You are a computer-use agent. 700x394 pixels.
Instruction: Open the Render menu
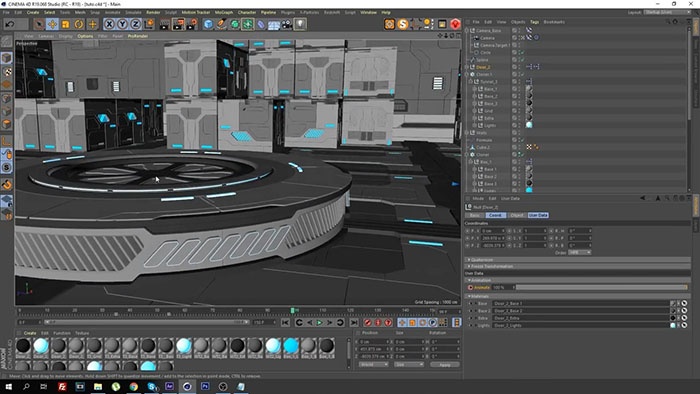coord(153,12)
